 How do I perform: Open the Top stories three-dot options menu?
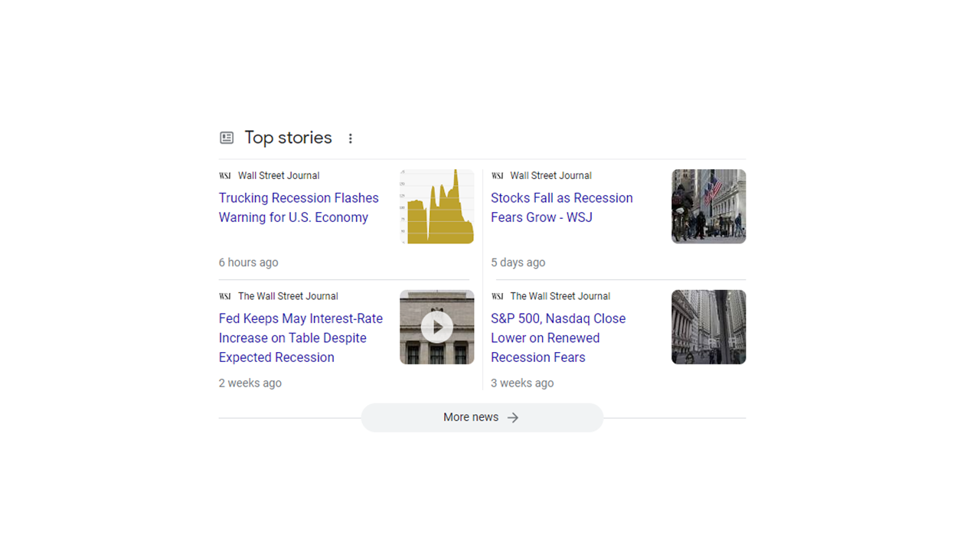(351, 139)
